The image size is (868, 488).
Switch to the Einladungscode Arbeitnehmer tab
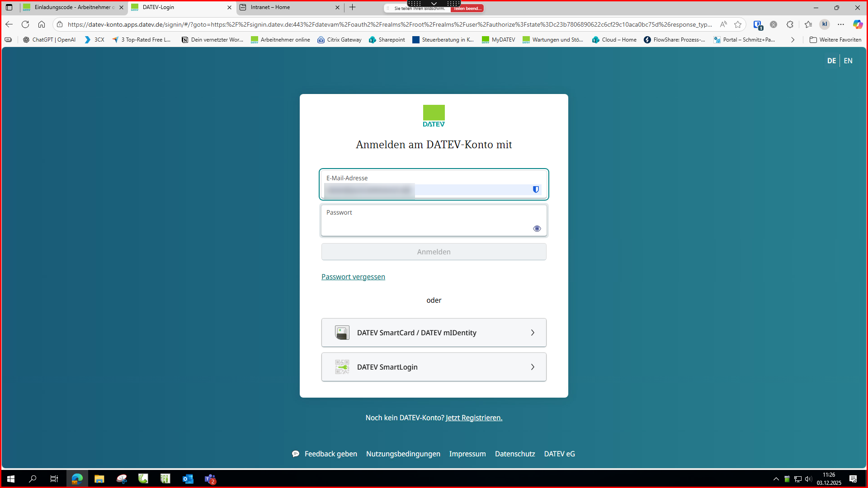pos(72,7)
